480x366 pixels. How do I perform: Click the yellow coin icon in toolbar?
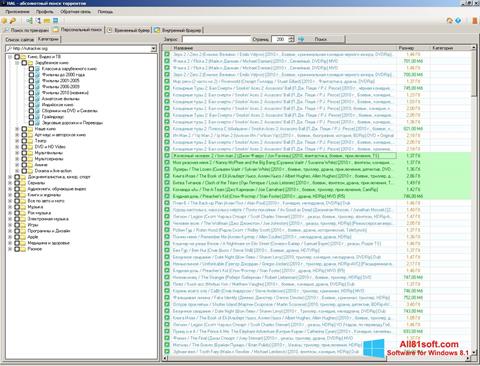(x=4, y=21)
